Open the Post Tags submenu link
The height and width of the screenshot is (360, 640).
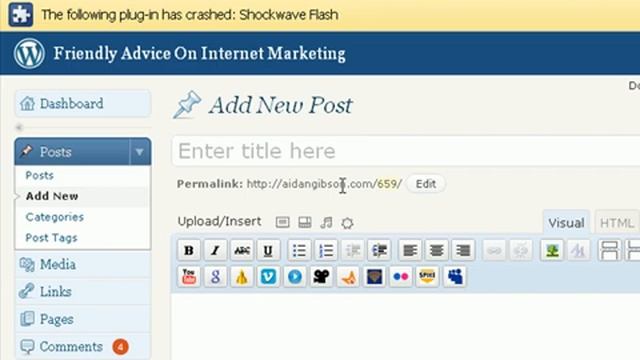click(x=51, y=238)
